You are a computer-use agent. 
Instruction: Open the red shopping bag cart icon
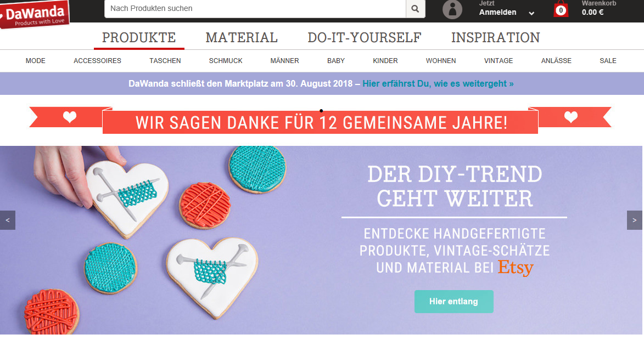click(x=561, y=9)
